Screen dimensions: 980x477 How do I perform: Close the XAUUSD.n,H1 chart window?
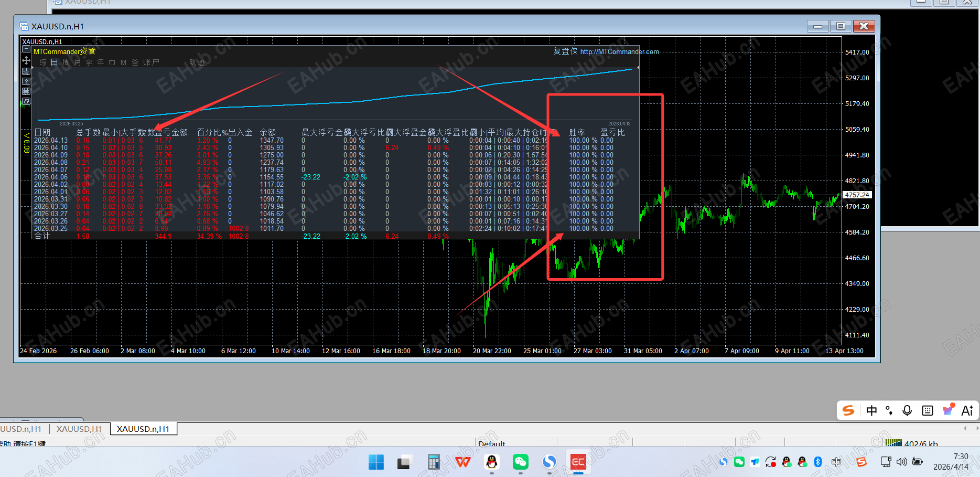(x=864, y=26)
